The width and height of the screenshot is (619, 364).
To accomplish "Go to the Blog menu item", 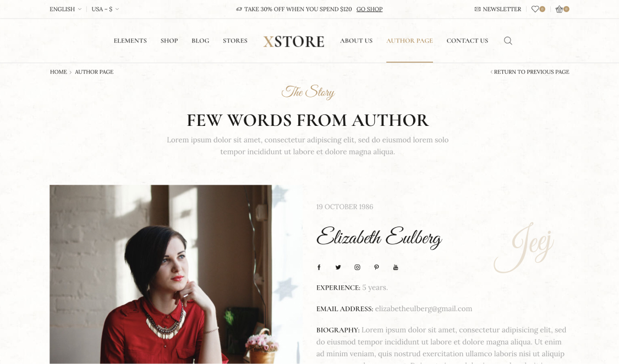I will pos(200,41).
